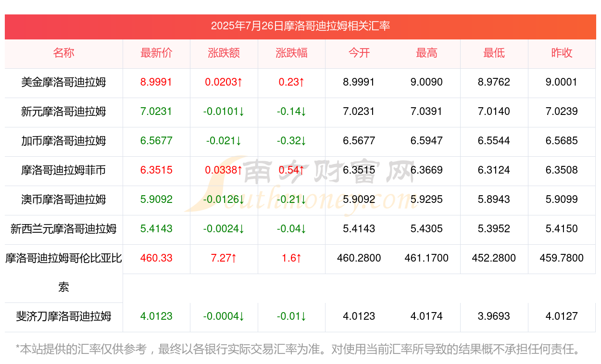601x364 pixels.
Task: Select latest price 7.0231 in green
Action: tap(156, 112)
